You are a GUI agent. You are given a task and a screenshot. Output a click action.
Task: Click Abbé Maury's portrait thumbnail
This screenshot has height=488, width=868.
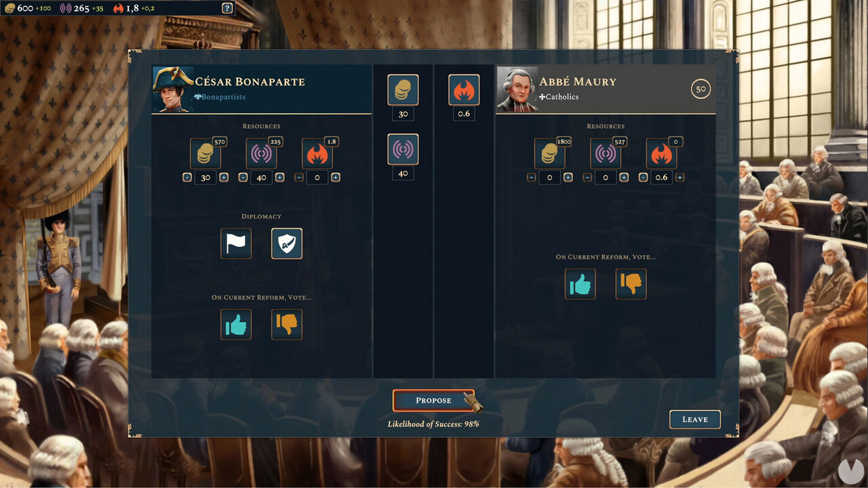click(x=517, y=89)
